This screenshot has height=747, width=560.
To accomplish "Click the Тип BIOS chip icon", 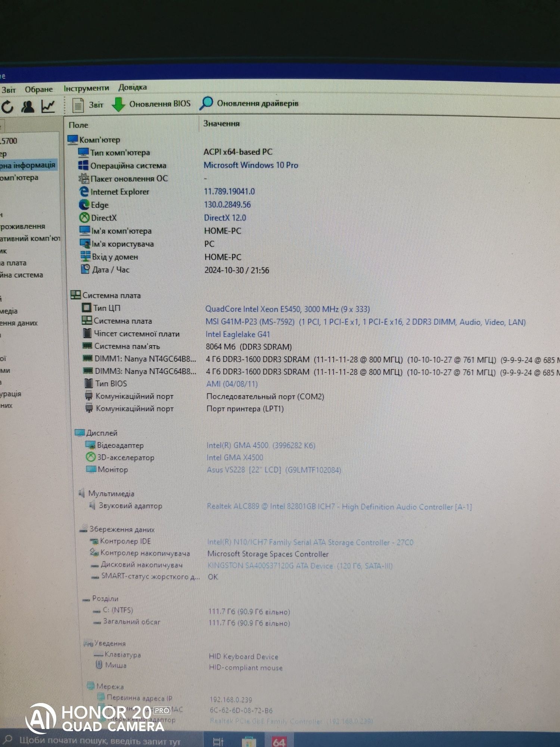I will coord(88,383).
